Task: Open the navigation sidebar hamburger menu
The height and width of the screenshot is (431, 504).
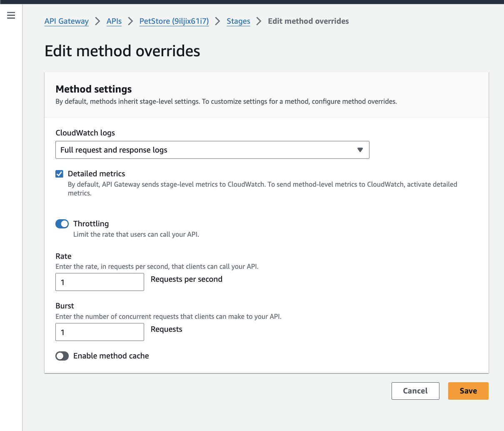Action: (11, 15)
